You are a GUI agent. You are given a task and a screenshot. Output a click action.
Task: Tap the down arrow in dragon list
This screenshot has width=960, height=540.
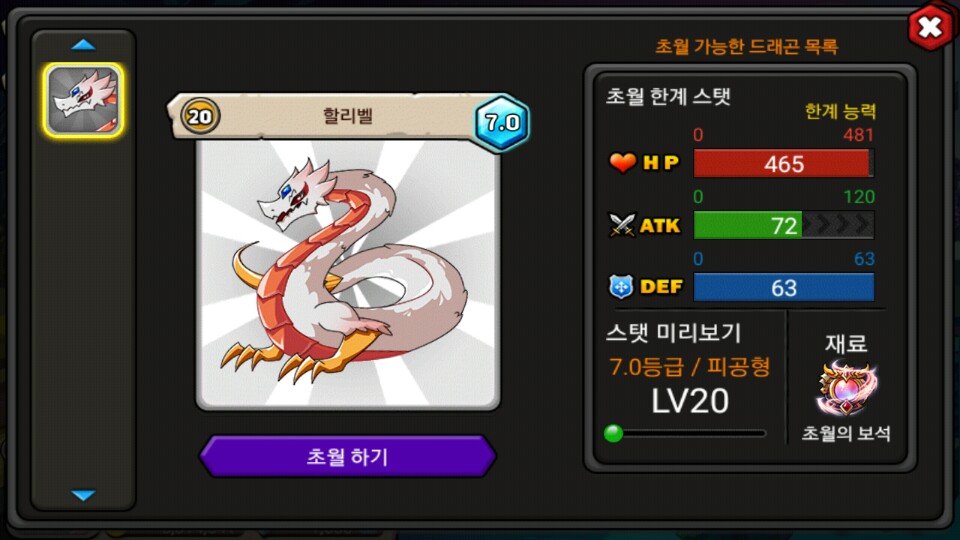[83, 495]
